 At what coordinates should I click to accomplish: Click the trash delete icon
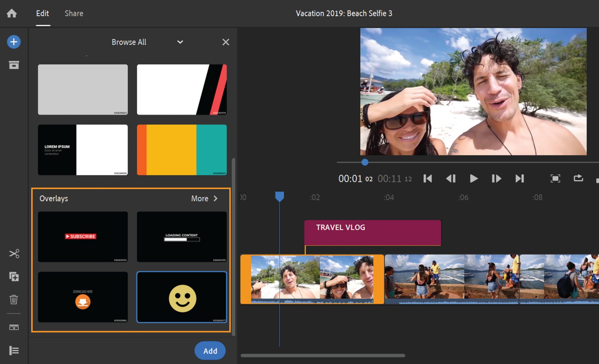14,299
